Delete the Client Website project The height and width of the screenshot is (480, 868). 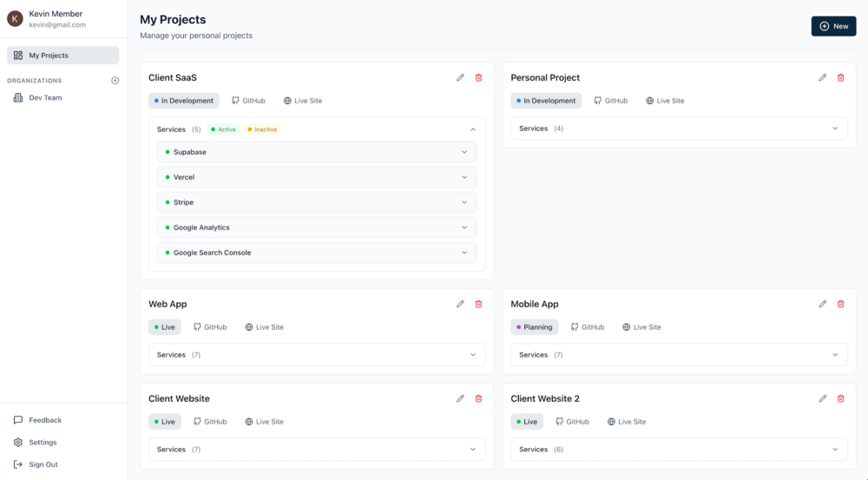[x=478, y=399]
